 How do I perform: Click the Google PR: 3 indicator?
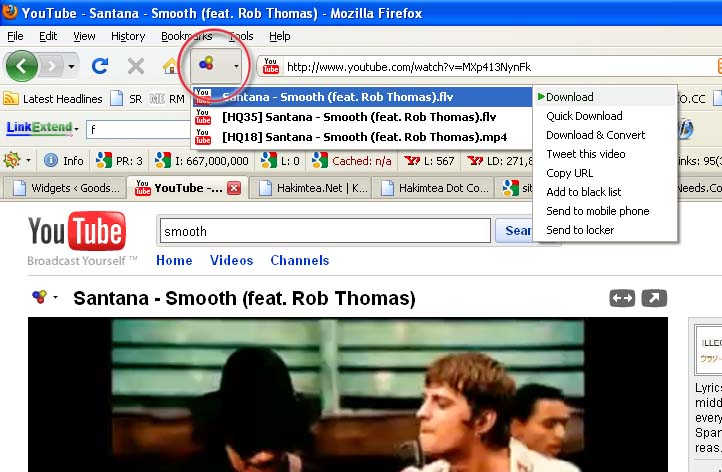click(119, 161)
